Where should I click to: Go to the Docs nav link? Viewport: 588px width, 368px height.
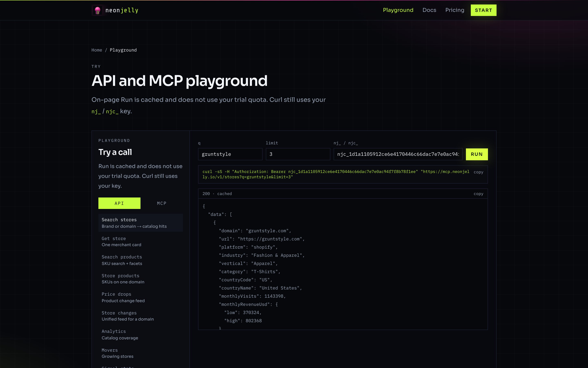429,10
